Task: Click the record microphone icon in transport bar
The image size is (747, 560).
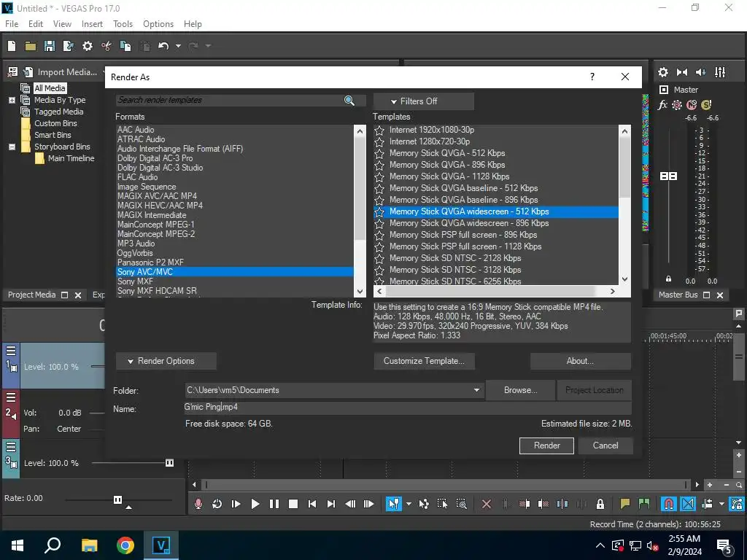Action: pos(198,504)
